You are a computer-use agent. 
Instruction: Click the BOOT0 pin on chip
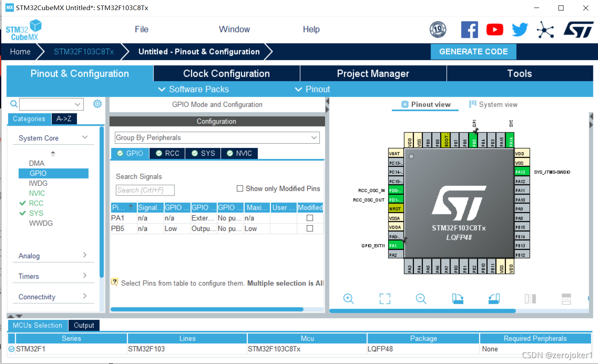pyautogui.click(x=447, y=141)
